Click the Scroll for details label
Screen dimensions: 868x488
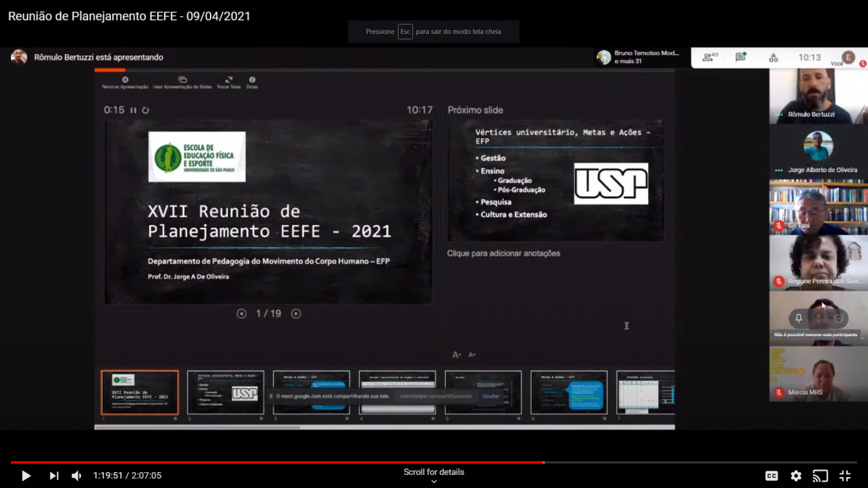[x=434, y=472]
